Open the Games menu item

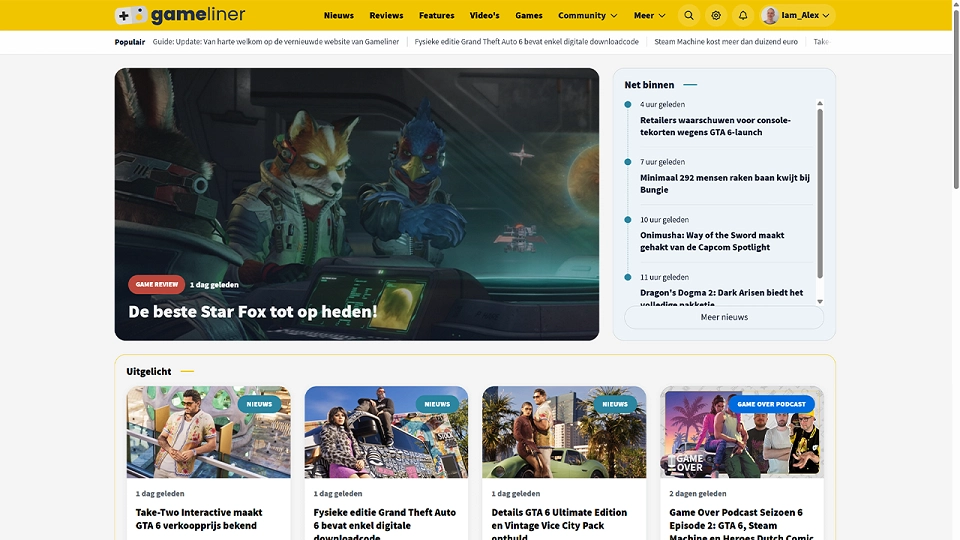click(529, 15)
